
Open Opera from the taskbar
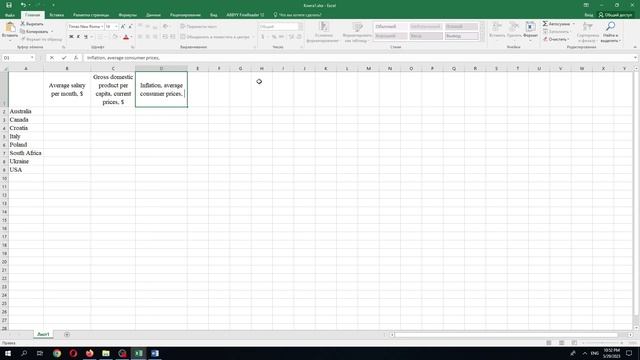73,353
